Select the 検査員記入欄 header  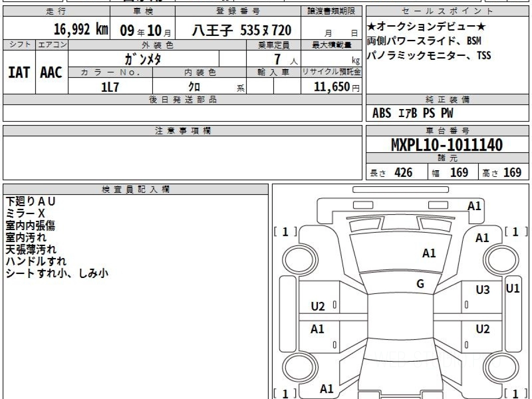pos(136,189)
